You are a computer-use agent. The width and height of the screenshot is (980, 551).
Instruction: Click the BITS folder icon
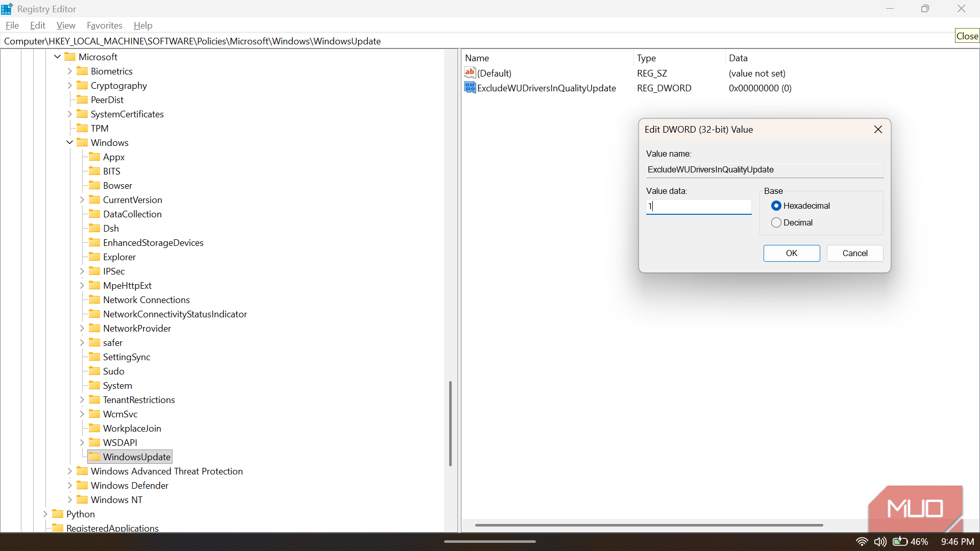tap(94, 171)
